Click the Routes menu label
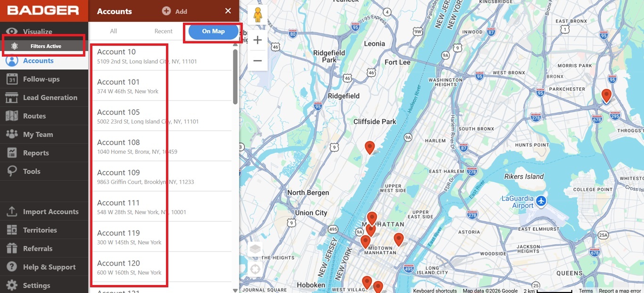The image size is (644, 293). click(x=34, y=116)
